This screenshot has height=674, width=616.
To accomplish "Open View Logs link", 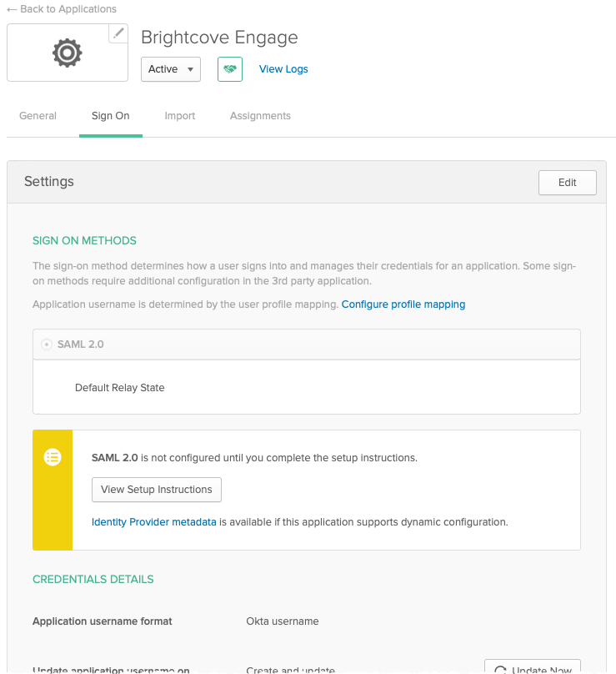I will [283, 69].
